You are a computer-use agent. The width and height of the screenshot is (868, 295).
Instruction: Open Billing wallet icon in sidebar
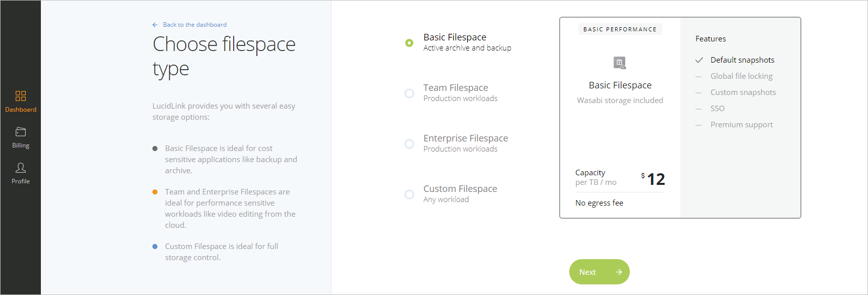tap(21, 132)
